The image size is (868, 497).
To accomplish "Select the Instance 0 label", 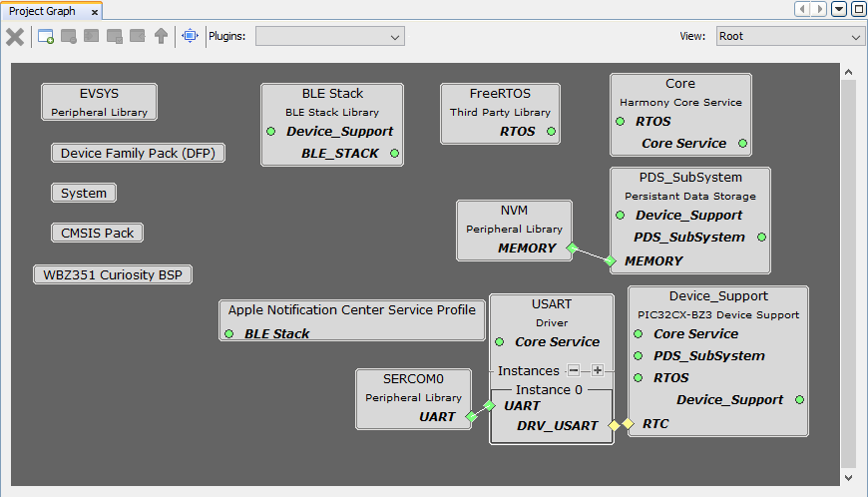I will coord(549,389).
